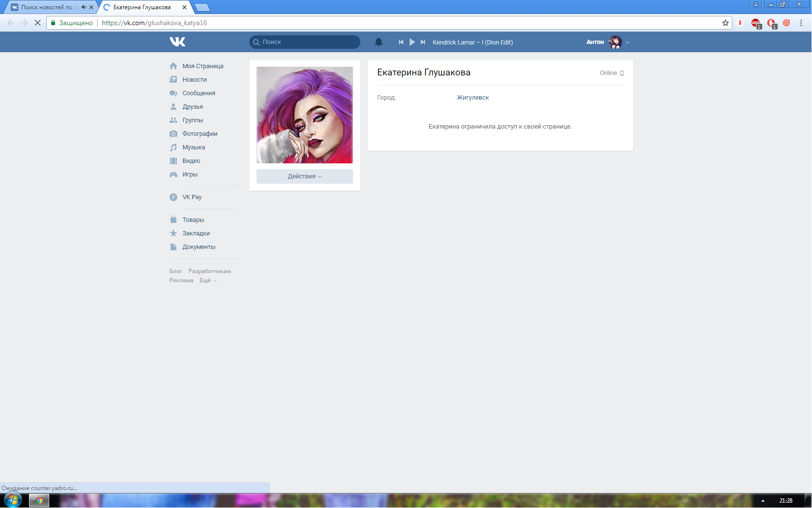The height and width of the screenshot is (508, 812).
Task: Open VK Pay in sidebar
Action: pos(192,197)
